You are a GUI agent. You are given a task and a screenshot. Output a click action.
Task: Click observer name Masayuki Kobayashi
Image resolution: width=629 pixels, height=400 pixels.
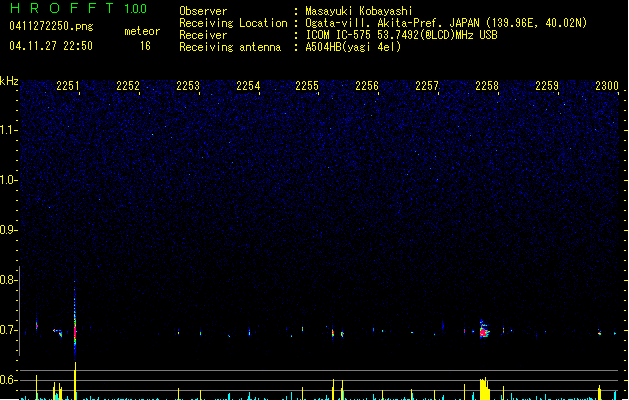click(359, 11)
